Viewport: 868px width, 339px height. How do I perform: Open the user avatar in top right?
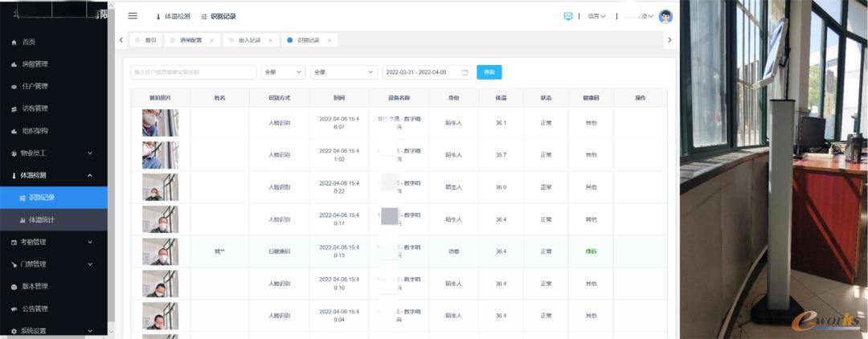pyautogui.click(x=665, y=16)
